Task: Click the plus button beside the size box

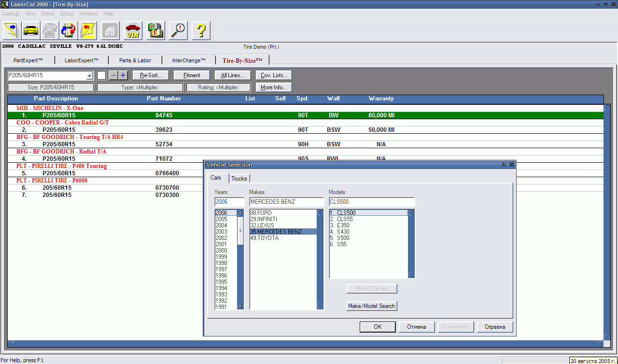Action: (x=123, y=75)
